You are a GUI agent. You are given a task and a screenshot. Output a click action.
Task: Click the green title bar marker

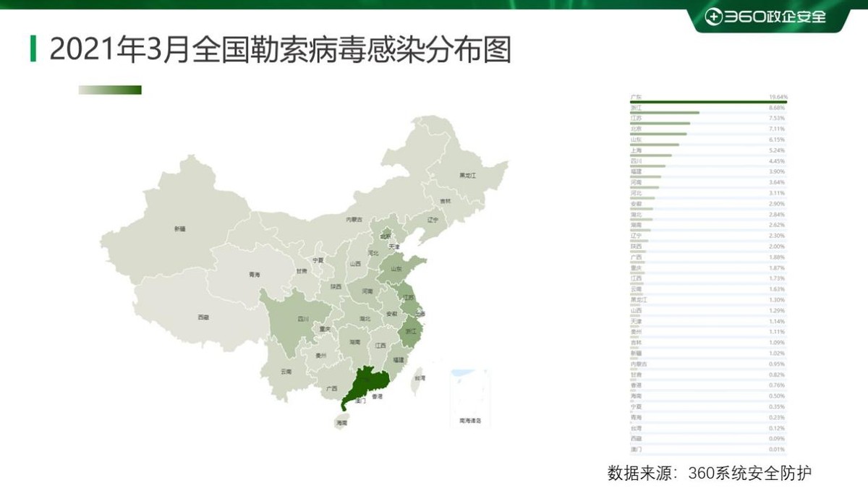point(33,48)
